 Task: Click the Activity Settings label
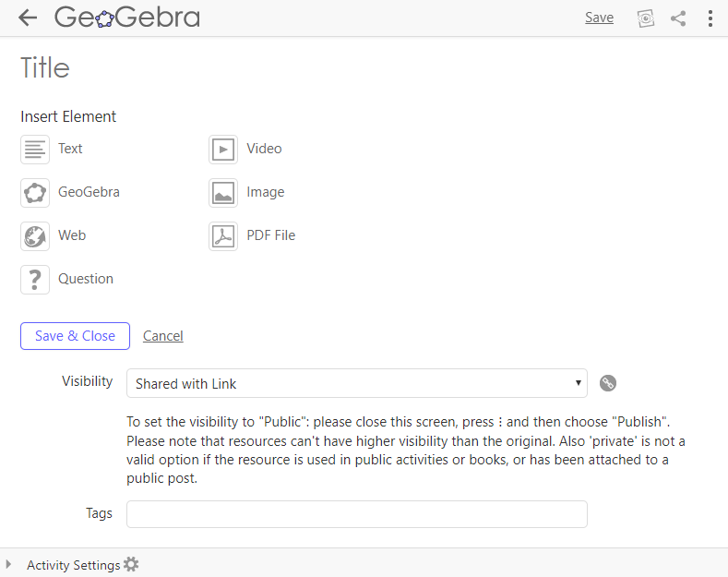click(x=74, y=565)
